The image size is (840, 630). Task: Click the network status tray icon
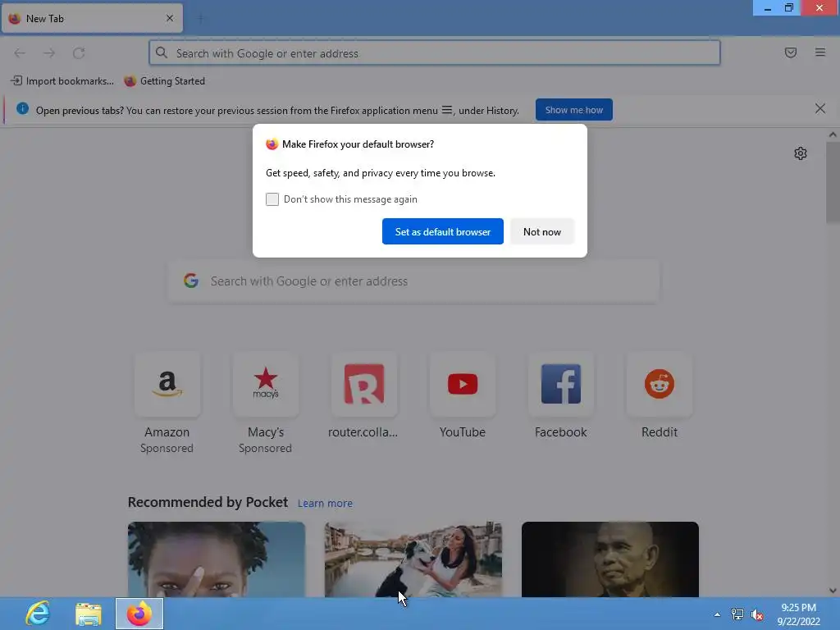(x=737, y=614)
